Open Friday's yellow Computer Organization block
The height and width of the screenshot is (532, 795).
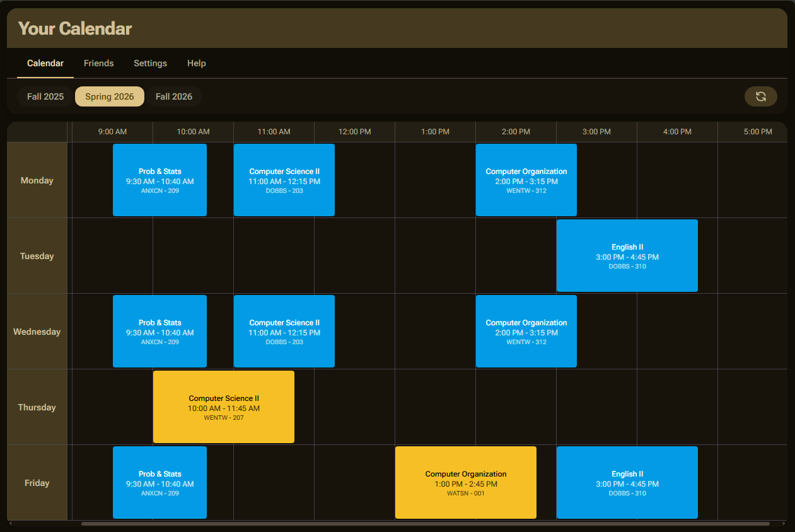click(x=466, y=483)
